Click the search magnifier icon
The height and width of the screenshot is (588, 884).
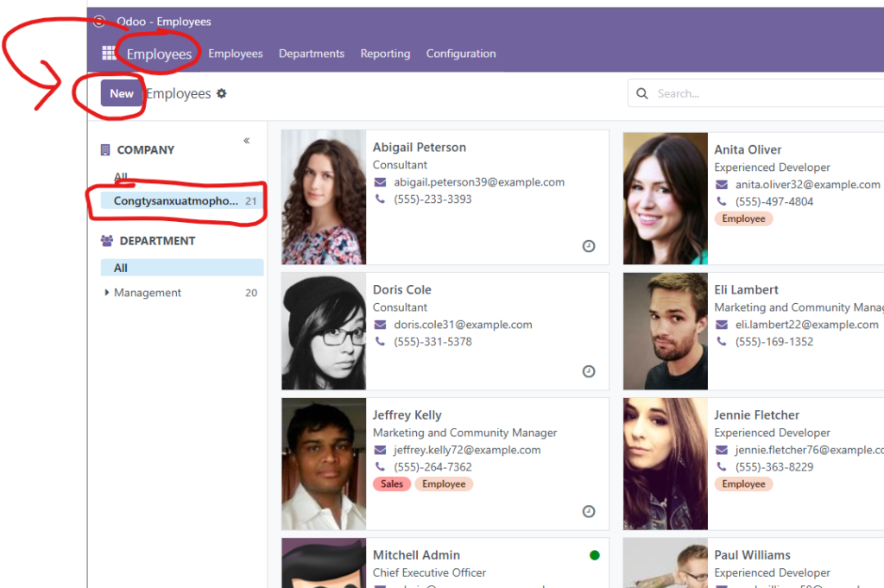coord(642,93)
